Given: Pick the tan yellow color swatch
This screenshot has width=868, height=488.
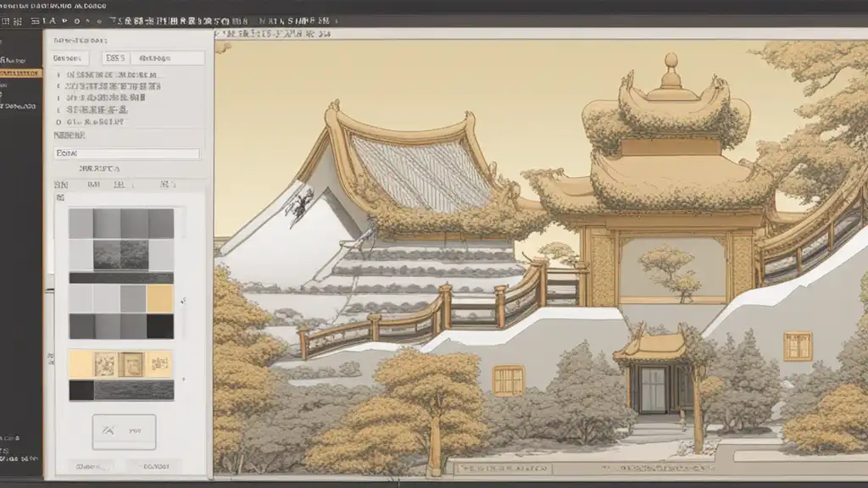Looking at the screenshot, I should coord(159,298).
